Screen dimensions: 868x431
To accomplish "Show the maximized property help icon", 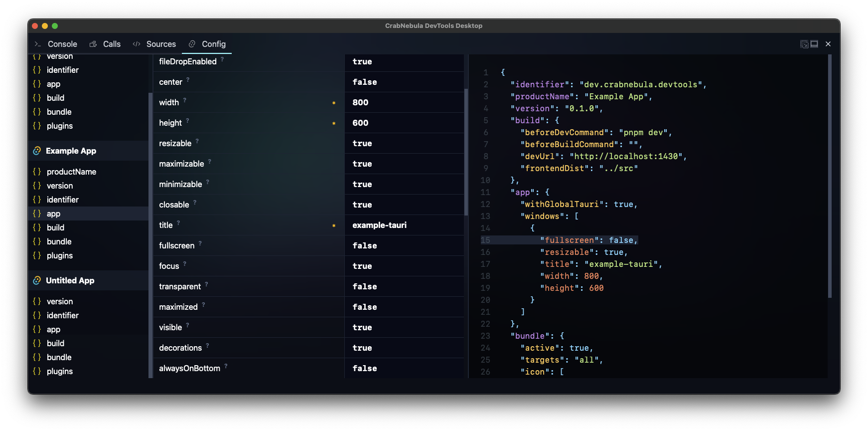I will (203, 304).
